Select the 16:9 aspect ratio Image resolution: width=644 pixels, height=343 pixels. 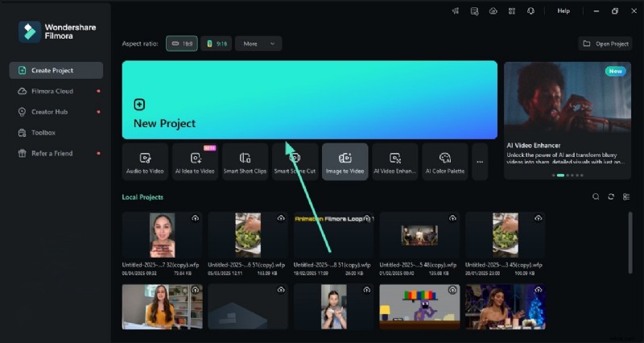point(182,43)
